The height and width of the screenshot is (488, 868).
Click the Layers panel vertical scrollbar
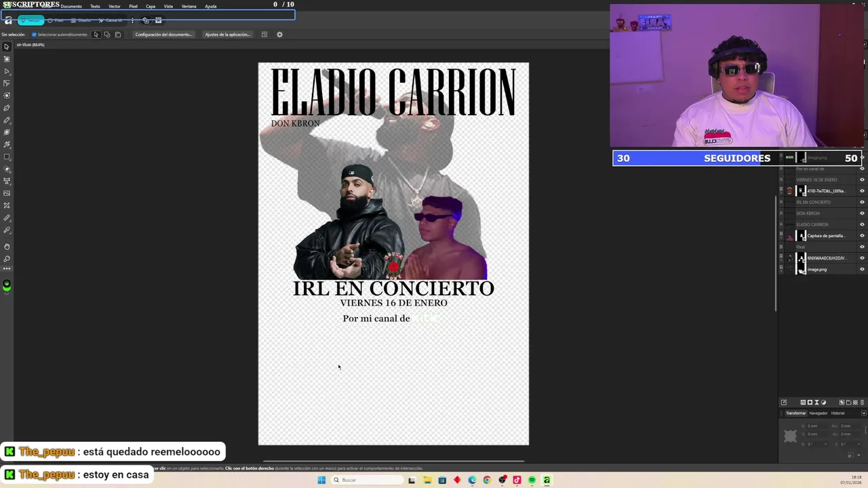(777, 254)
